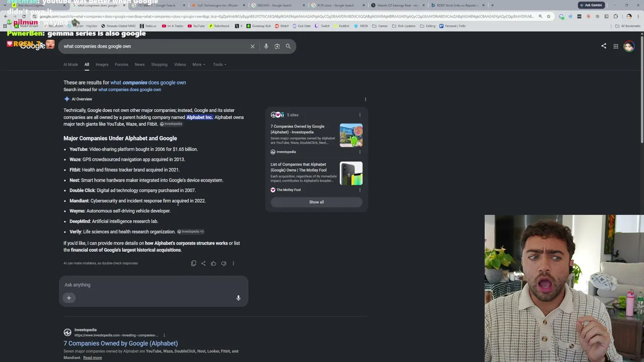Give AI Overview a thumbs down

coord(223,263)
